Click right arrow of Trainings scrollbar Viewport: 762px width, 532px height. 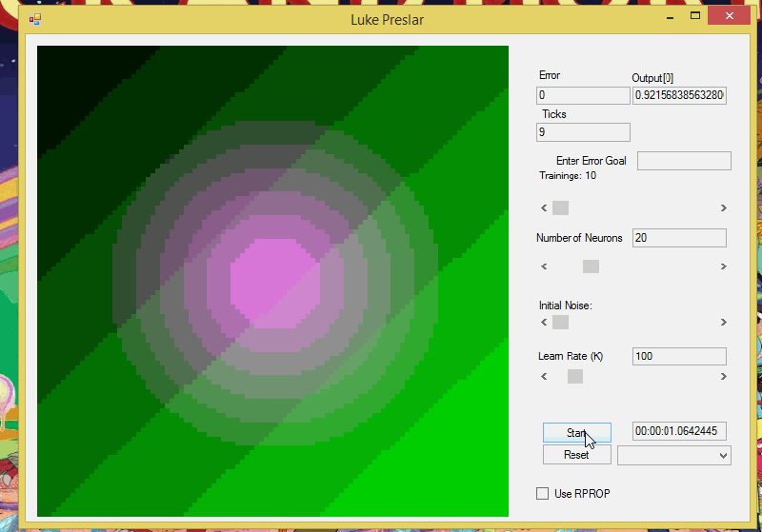click(724, 207)
